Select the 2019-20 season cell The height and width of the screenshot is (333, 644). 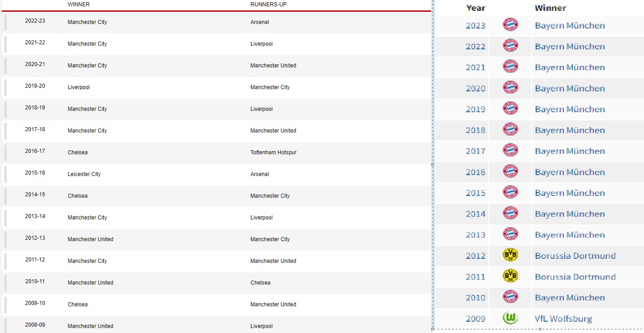pyautogui.click(x=35, y=86)
